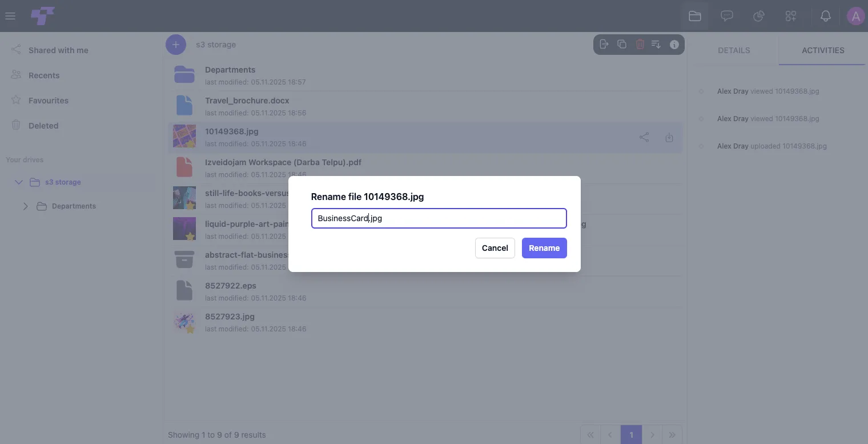Expand the Departments tree node chevron

click(x=25, y=206)
